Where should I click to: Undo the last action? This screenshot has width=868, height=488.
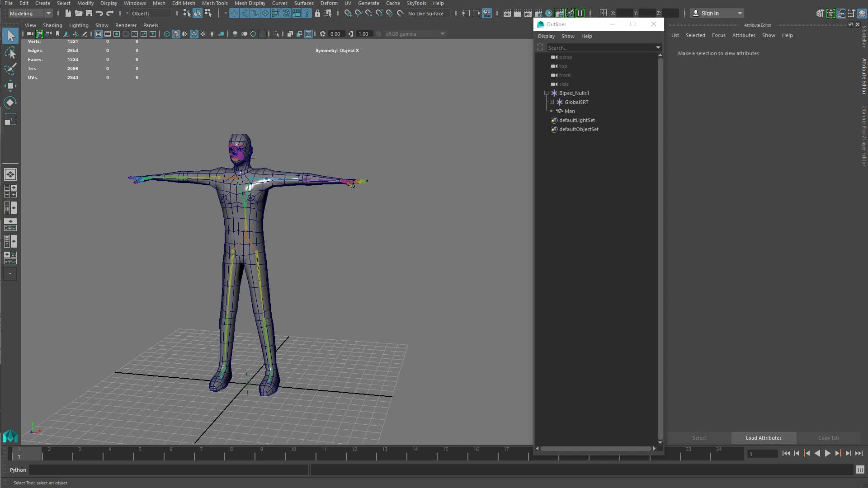click(99, 13)
